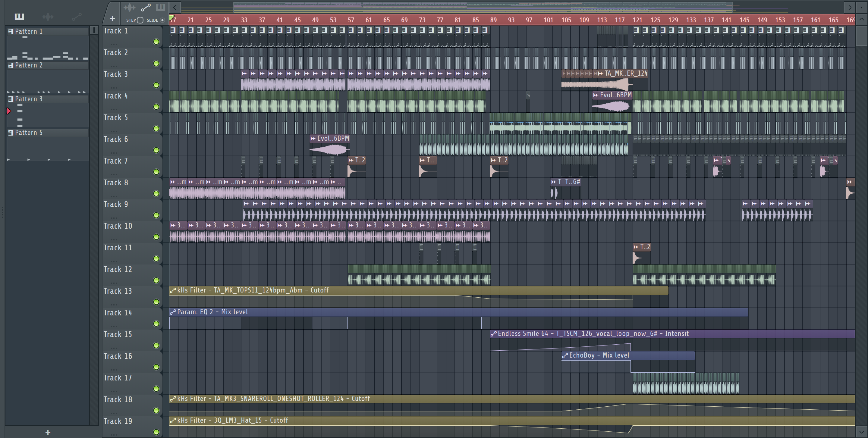Select the Track 2 header label
This screenshot has width=868, height=438.
click(x=115, y=52)
